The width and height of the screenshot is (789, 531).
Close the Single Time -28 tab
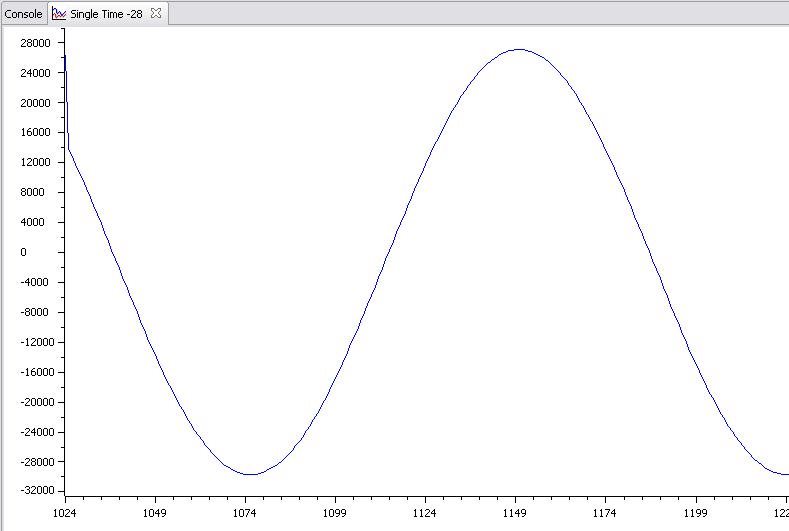[156, 14]
